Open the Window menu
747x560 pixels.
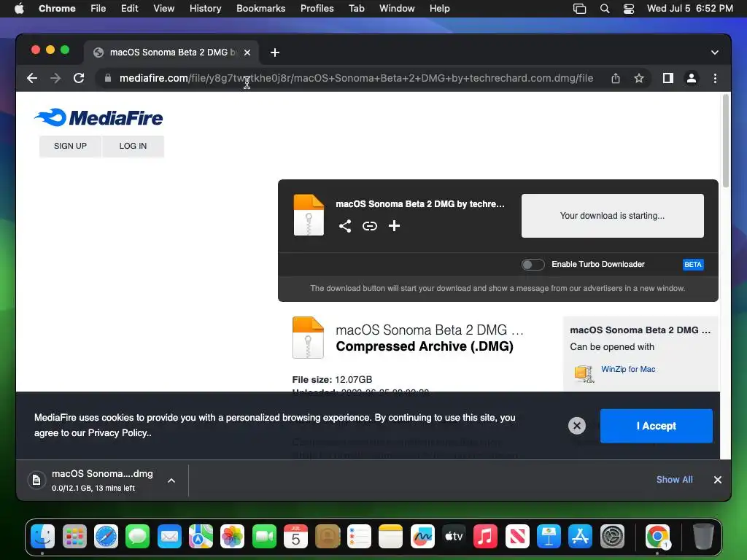(x=397, y=9)
